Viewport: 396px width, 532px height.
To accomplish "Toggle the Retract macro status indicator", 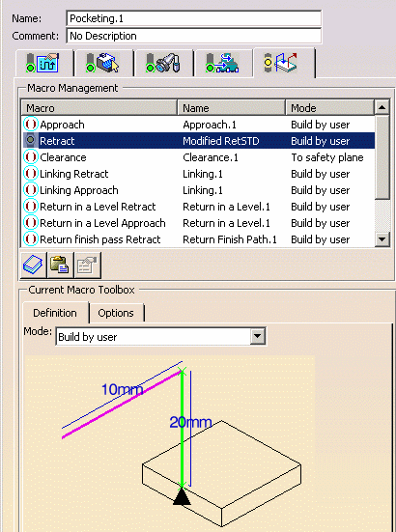I will click(31, 140).
